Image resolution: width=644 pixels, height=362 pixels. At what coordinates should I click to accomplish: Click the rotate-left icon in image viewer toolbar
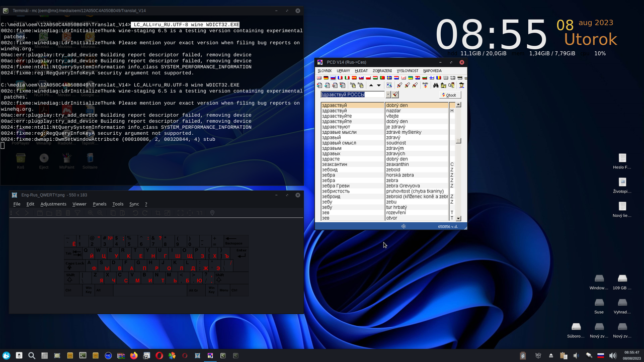(x=135, y=213)
